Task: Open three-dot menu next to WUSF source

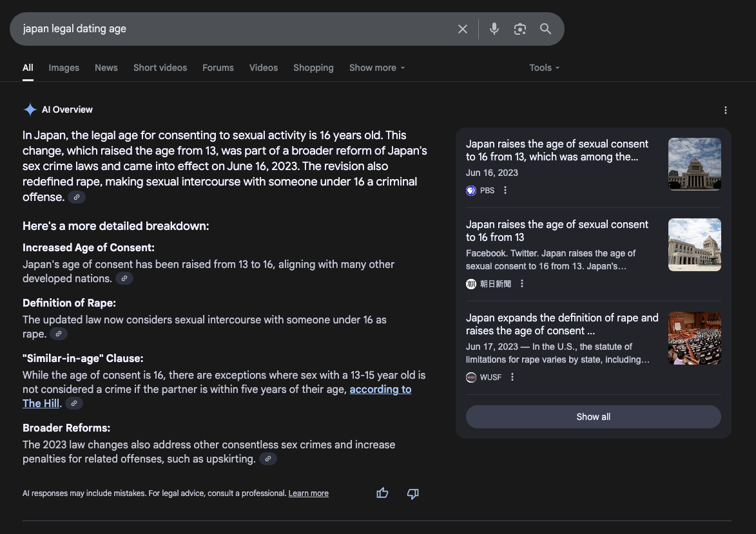Action: (x=512, y=377)
